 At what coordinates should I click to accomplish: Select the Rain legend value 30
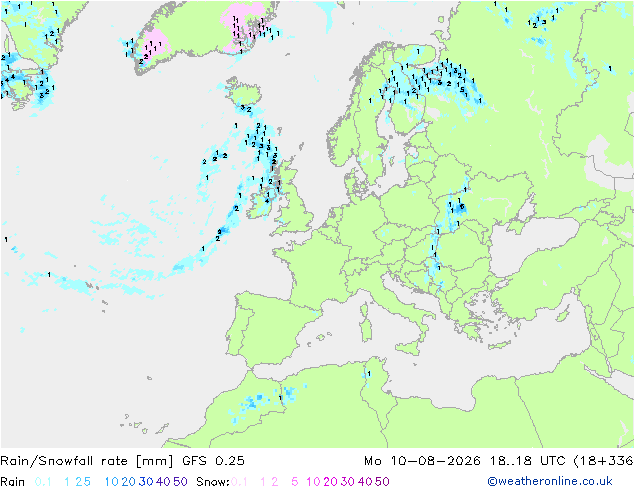[x=146, y=482]
